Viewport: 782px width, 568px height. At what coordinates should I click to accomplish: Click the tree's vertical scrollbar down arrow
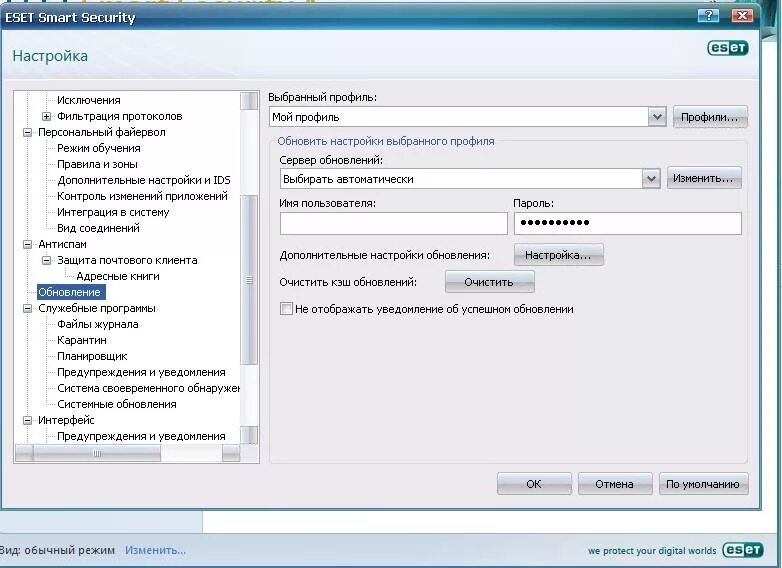(249, 435)
